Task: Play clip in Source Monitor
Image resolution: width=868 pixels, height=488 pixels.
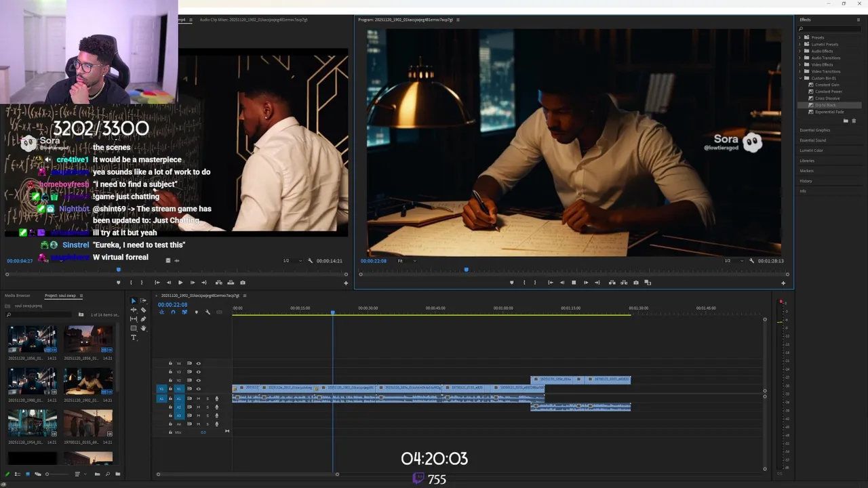Action: (x=180, y=283)
